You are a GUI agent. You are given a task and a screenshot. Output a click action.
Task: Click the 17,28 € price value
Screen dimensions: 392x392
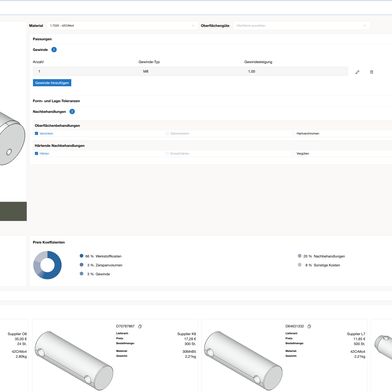click(x=190, y=339)
